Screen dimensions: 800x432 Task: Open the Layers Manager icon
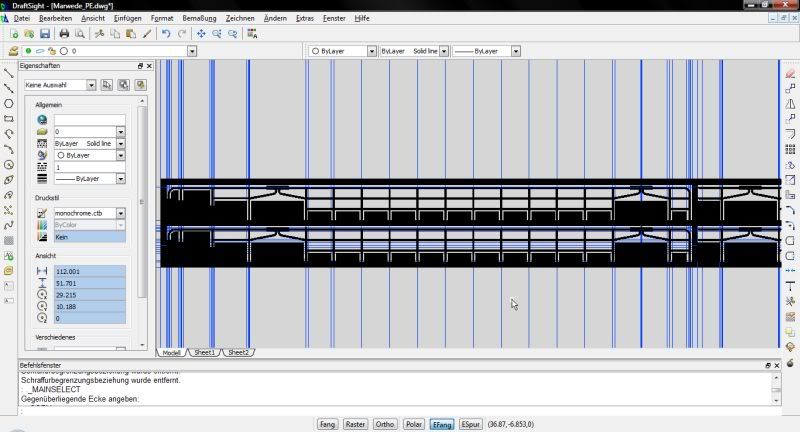(14, 51)
